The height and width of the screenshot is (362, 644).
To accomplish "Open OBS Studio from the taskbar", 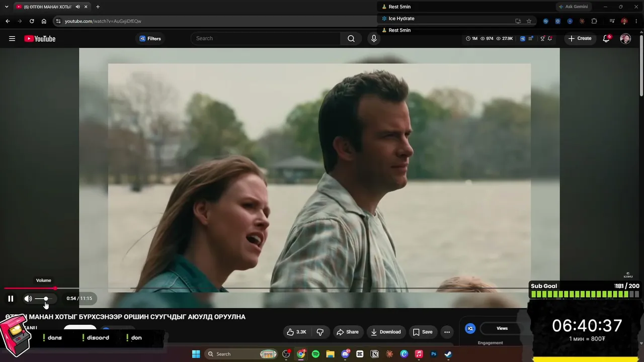I will (x=286, y=354).
